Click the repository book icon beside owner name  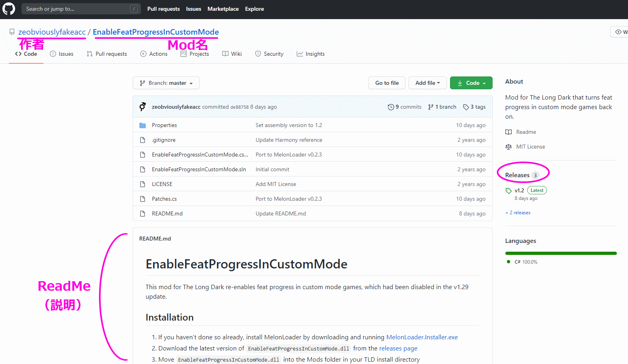(x=12, y=32)
